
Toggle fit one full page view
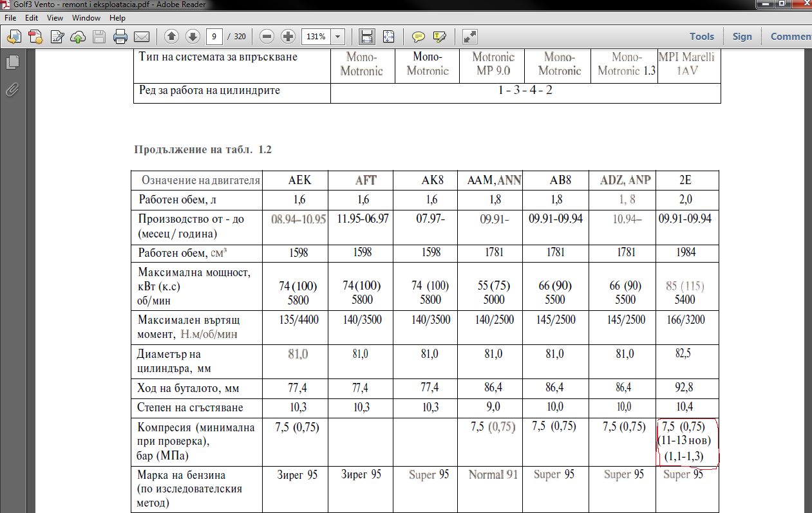click(388, 37)
